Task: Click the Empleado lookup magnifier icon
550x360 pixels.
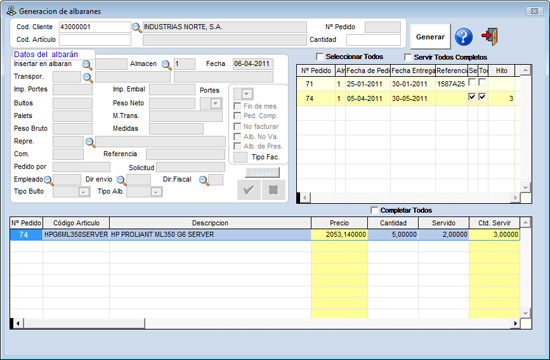Action: tap(48, 180)
